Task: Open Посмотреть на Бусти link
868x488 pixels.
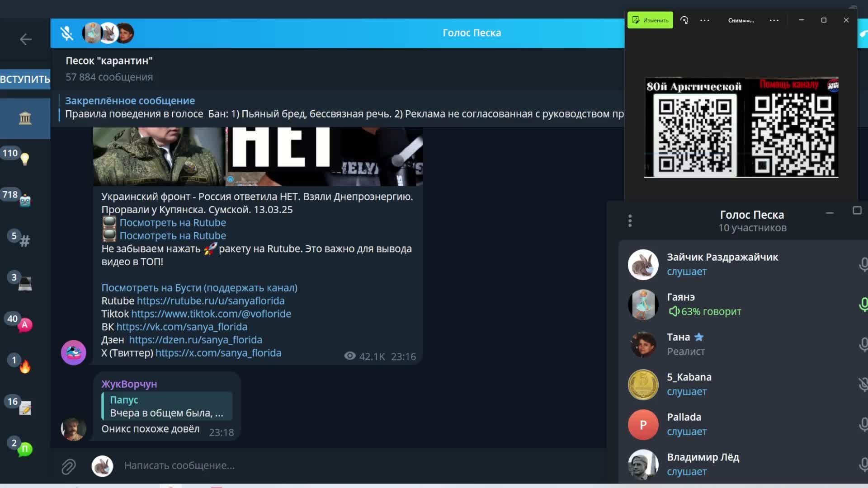Action: 199,288
